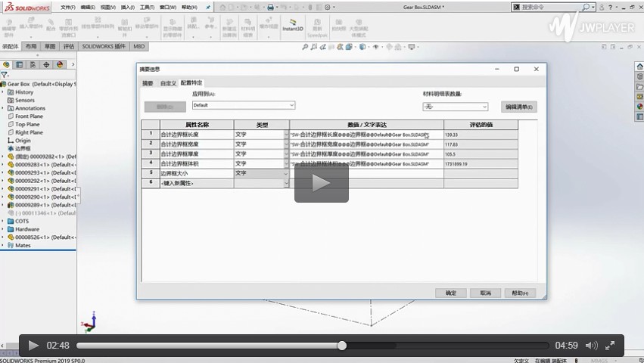Viewport: 644px width, 363px height.
Task: Click the Instant3D toolbar icon
Action: [x=293, y=29]
